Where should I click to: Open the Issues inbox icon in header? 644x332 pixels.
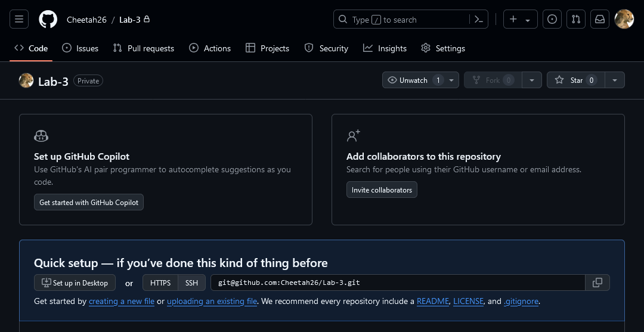552,19
